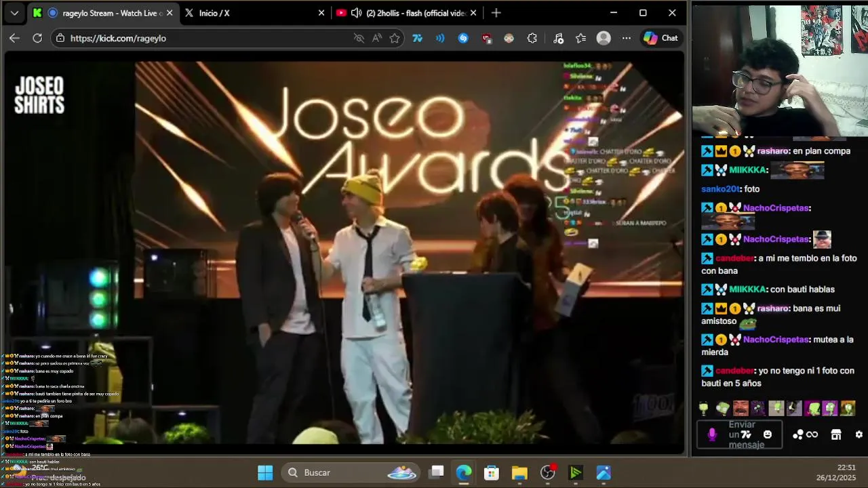Toggle the tracking prevention eye icon
The width and height of the screenshot is (868, 488).
[x=359, y=38]
